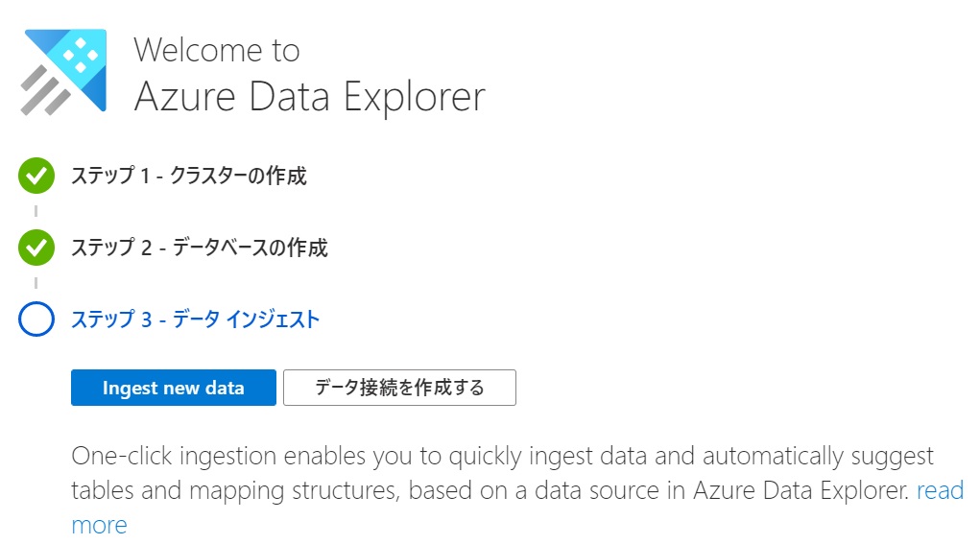Click the Ingest new data button
The width and height of the screenshot is (980, 544).
pos(173,388)
